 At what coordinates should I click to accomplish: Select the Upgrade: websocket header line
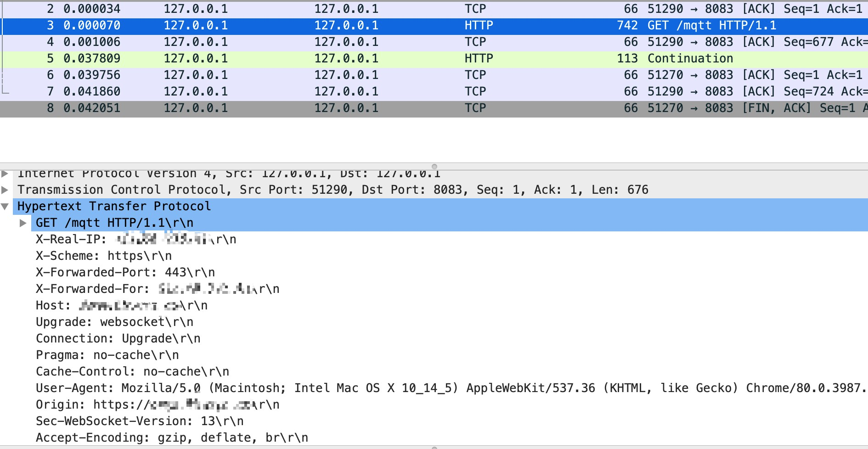click(114, 322)
